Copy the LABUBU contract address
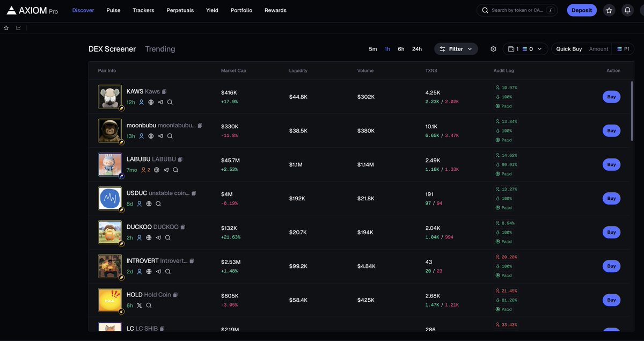644x341 pixels. (x=180, y=159)
